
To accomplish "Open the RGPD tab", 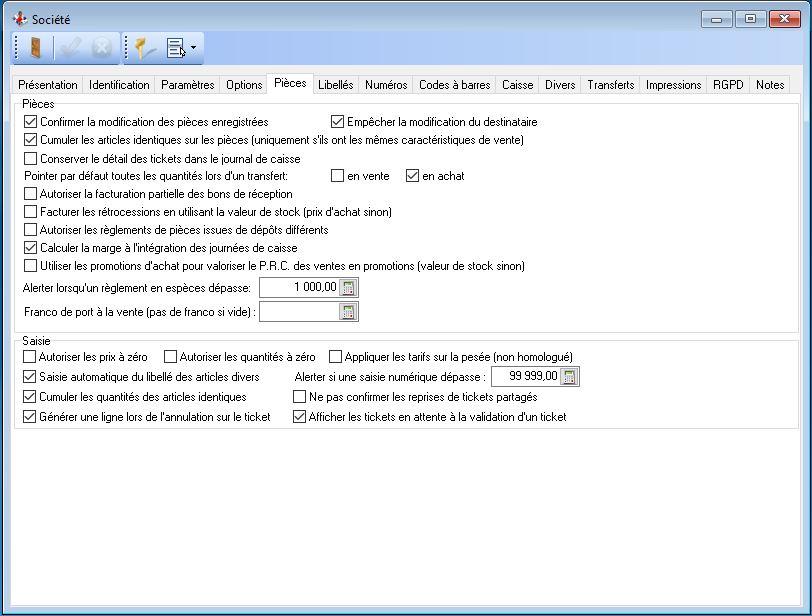I will click(x=728, y=85).
